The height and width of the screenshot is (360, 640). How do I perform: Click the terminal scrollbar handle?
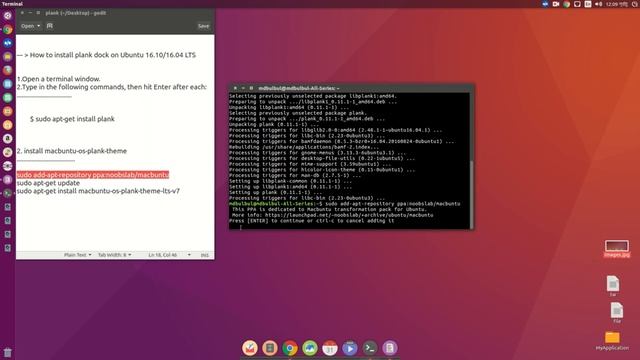pyautogui.click(x=471, y=194)
